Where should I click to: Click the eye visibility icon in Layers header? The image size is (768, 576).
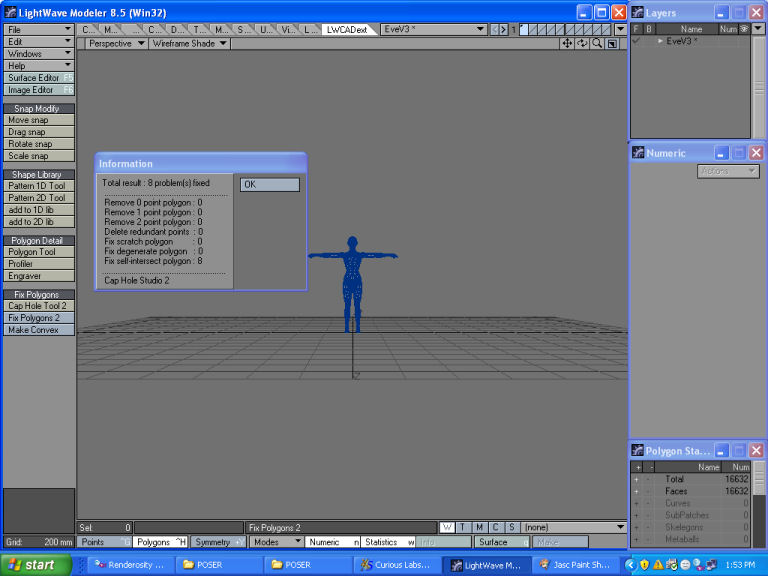coord(743,29)
